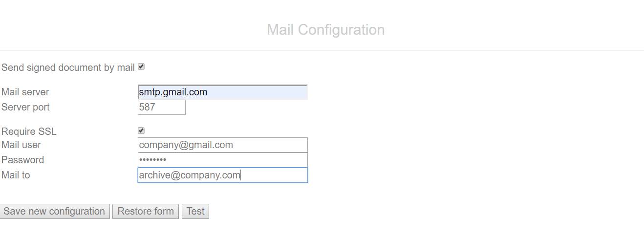
Task: Click the 'Mail server' label text
Action: (x=25, y=92)
